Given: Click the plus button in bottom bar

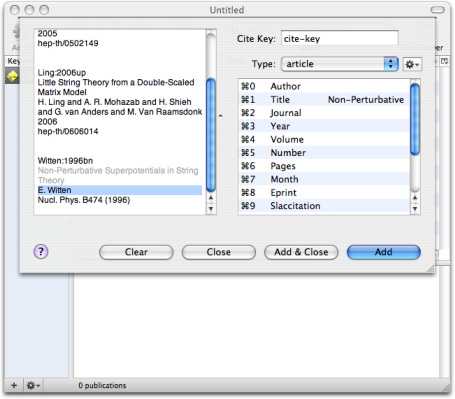Looking at the screenshot, I should [14, 385].
